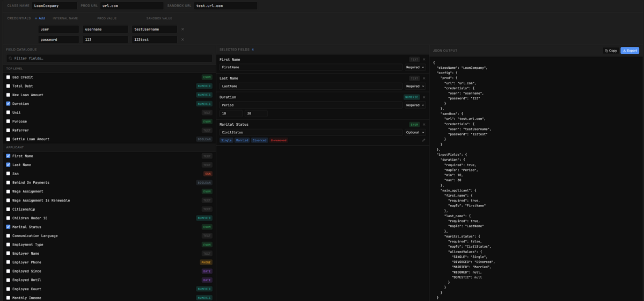Check Wage Assignment Is Renewable field
The height and width of the screenshot is (301, 644).
[x=8, y=200]
